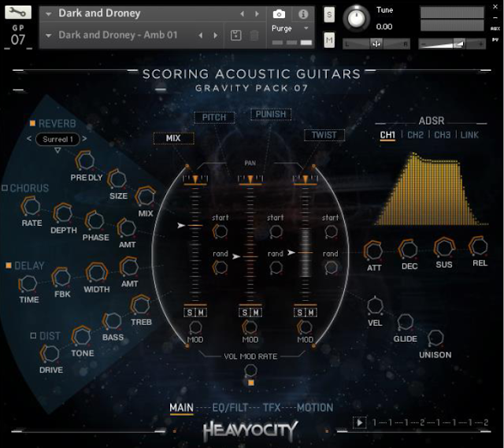The width and height of the screenshot is (504, 448).
Task: Open the Surreal 1 reverb preset list
Action: [x=57, y=139]
